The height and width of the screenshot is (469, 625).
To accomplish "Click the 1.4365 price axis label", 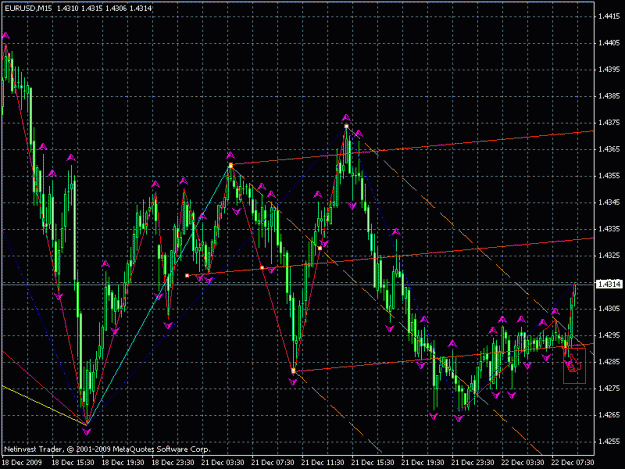I will (x=609, y=149).
